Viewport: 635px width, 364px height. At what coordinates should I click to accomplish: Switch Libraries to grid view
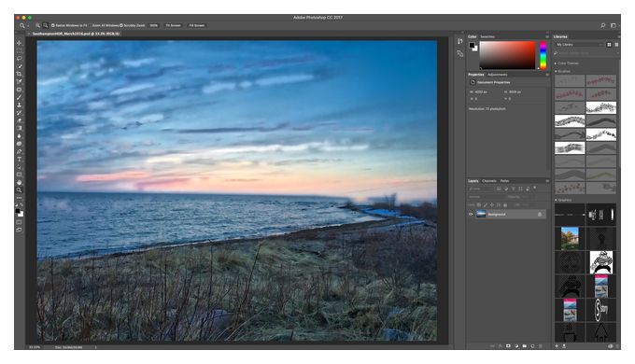[x=609, y=45]
